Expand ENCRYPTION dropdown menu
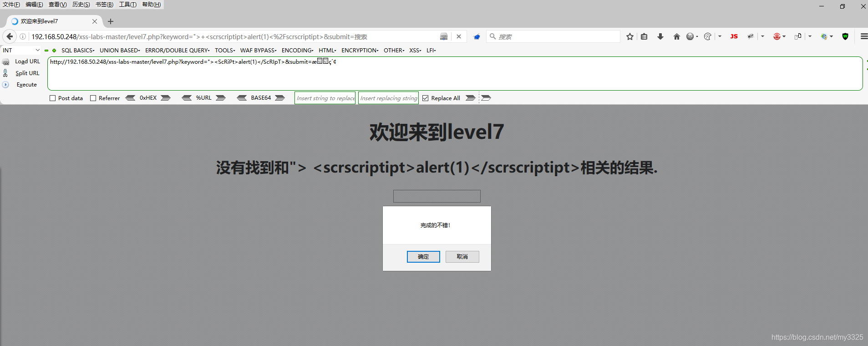Viewport: 868px width, 346px height. click(x=360, y=51)
